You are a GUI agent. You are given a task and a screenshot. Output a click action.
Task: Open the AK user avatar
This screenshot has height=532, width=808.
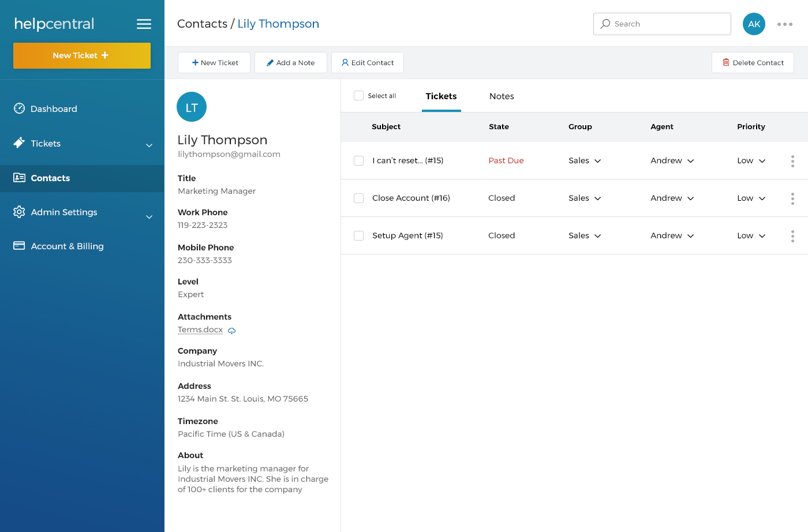[754, 24]
